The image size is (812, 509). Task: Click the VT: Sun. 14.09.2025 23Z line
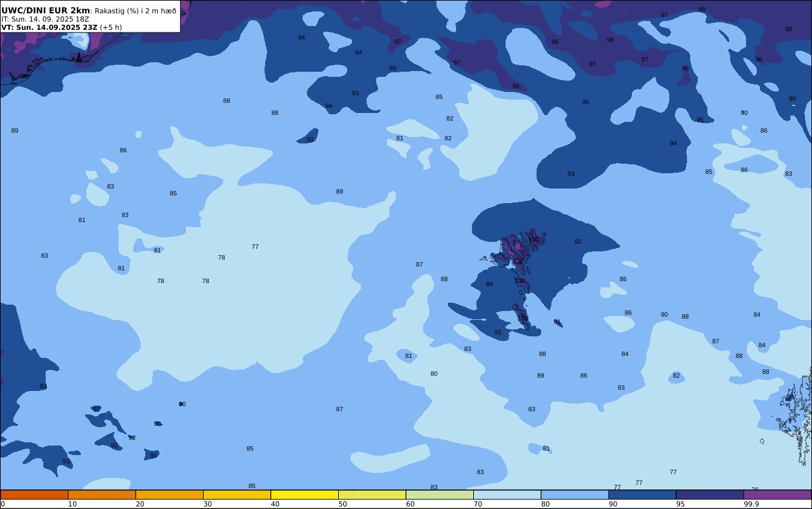tap(49, 27)
